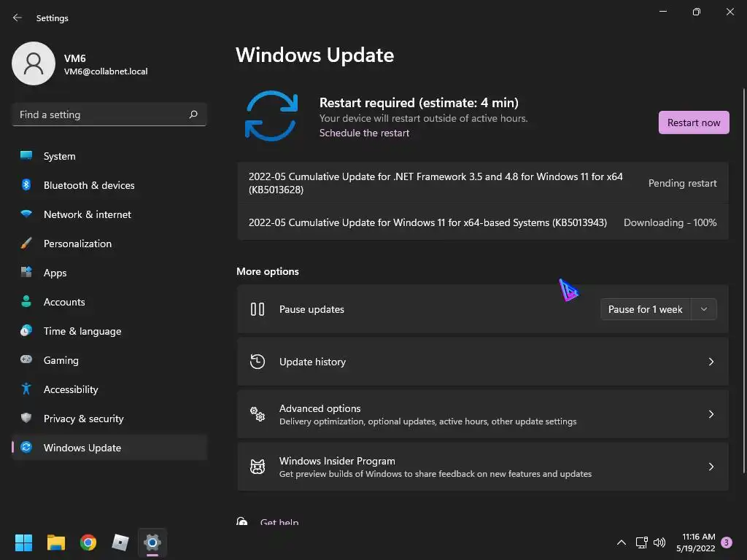
Task: Click the Gaming controller icon in sidebar
Action: pyautogui.click(x=26, y=359)
